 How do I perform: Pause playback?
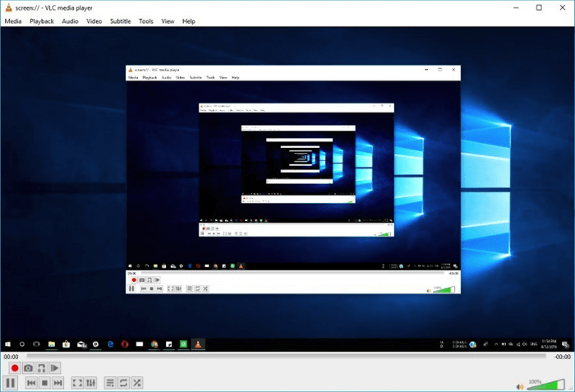pyautogui.click(x=11, y=383)
